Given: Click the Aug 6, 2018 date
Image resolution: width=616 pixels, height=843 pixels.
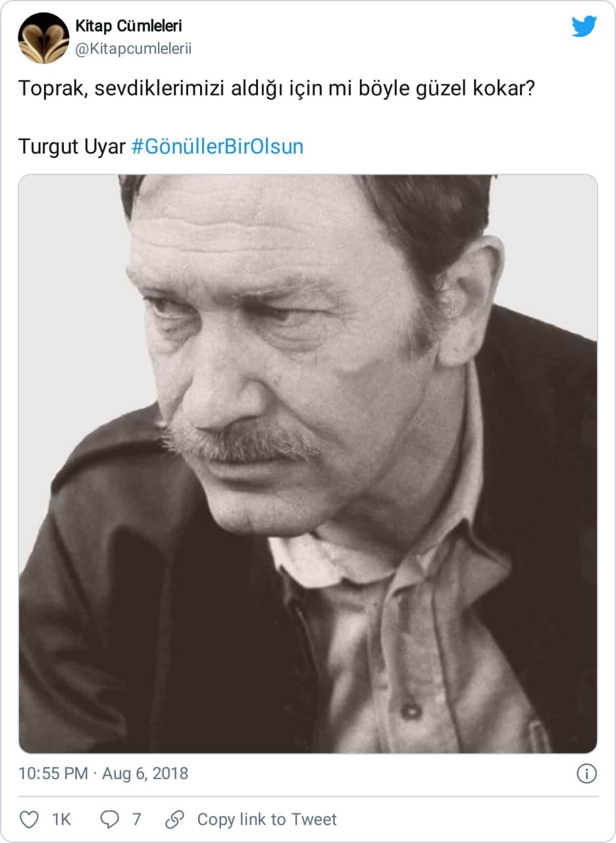Looking at the screenshot, I should [145, 773].
